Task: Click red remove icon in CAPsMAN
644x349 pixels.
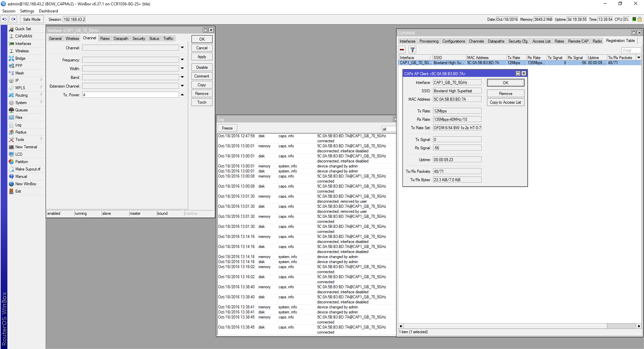Action: (x=402, y=50)
